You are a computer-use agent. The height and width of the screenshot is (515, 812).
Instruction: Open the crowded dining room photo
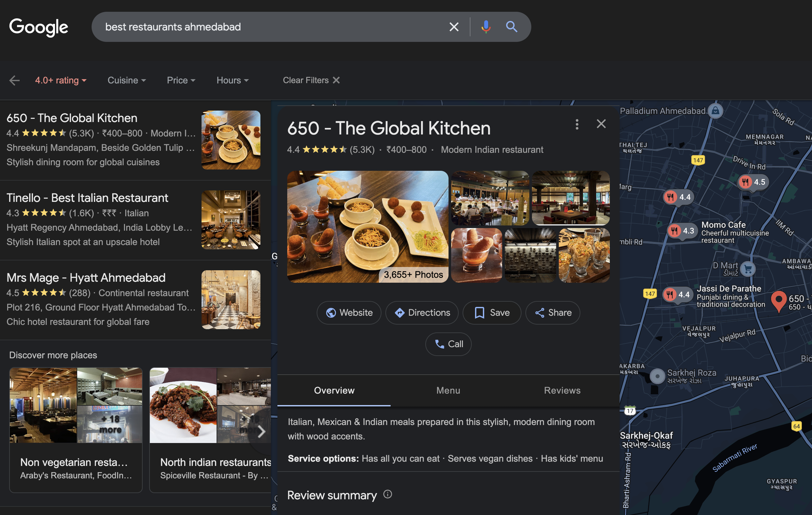(x=490, y=198)
